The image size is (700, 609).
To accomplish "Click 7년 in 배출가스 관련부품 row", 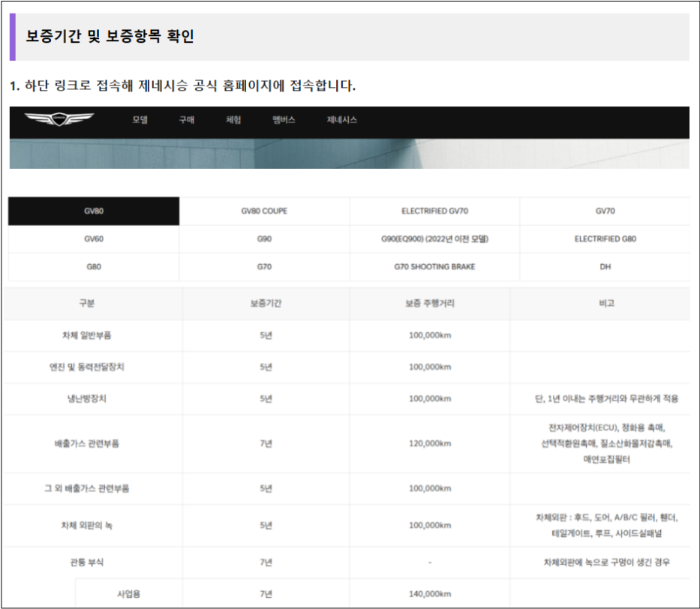I will point(266,443).
